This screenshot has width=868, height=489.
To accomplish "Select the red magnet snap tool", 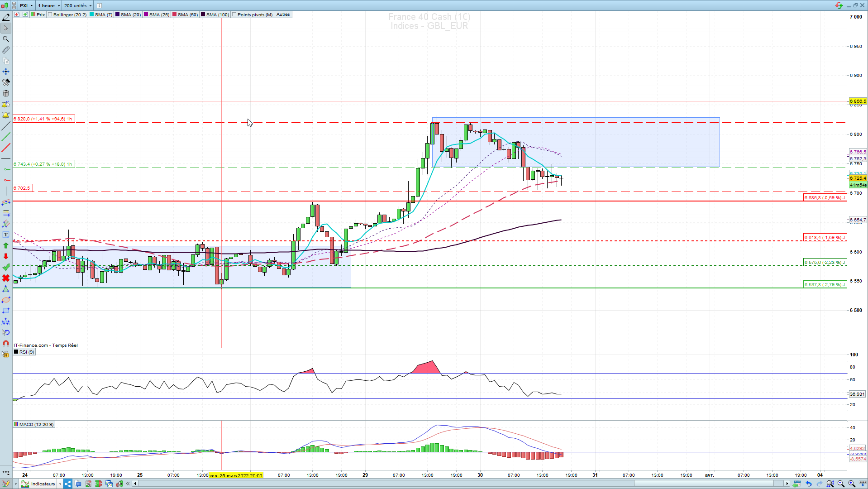I will (6, 343).
